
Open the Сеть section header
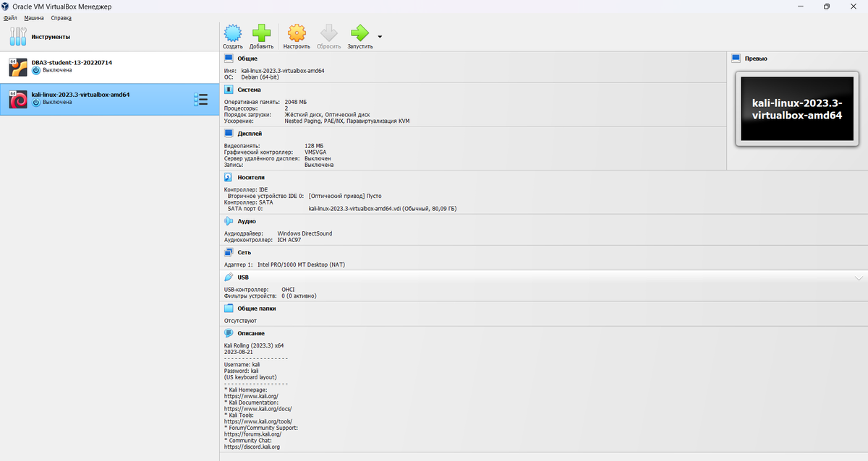(x=244, y=252)
